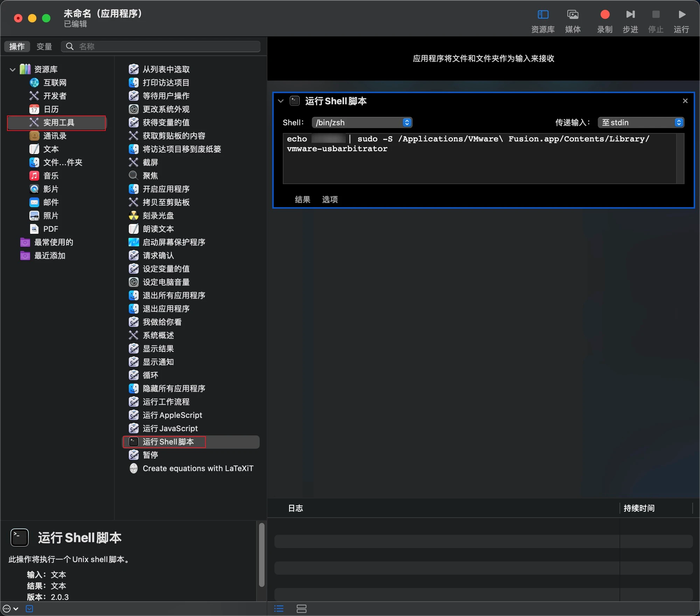
Task: Open 最常使用的 smart folder
Action: coord(47,242)
